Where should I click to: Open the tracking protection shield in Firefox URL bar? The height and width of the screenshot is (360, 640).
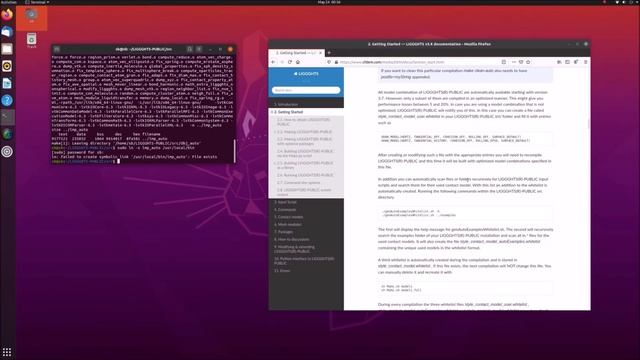pyautogui.click(x=329, y=62)
